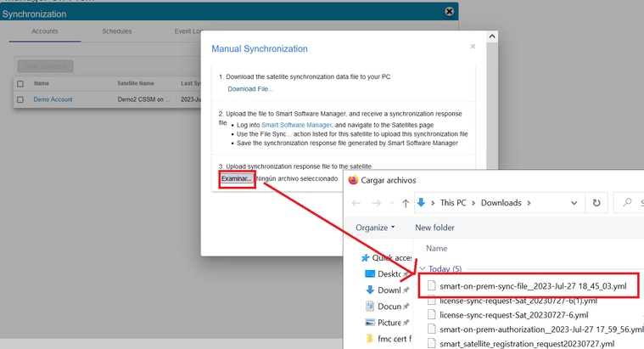Viewport: 644px width, 349px height.
Task: Go back using the file dialog back arrow
Action: 356,203
